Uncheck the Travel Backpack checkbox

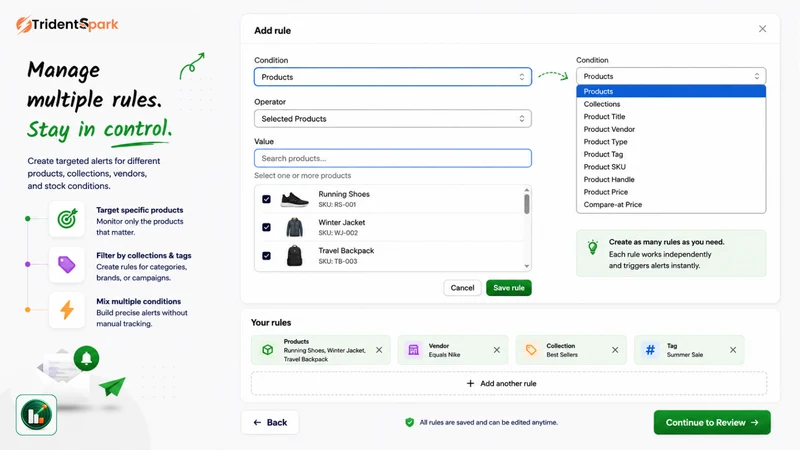point(266,256)
